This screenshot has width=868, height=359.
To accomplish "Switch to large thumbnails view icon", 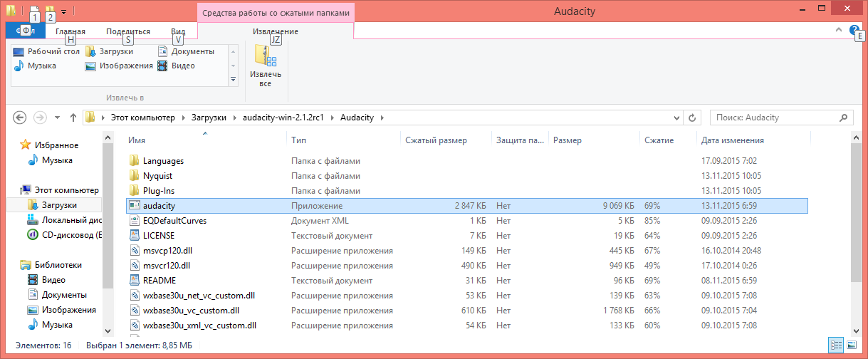I will pos(852,345).
